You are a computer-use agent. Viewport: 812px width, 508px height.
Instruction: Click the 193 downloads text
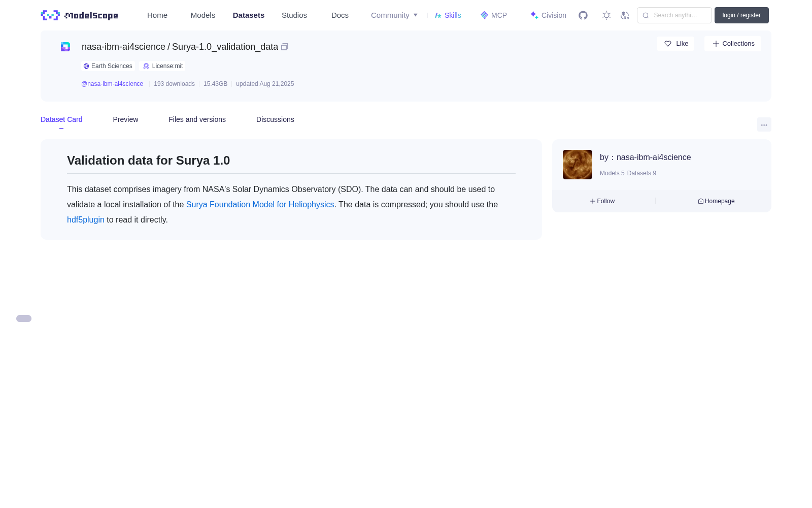click(174, 84)
